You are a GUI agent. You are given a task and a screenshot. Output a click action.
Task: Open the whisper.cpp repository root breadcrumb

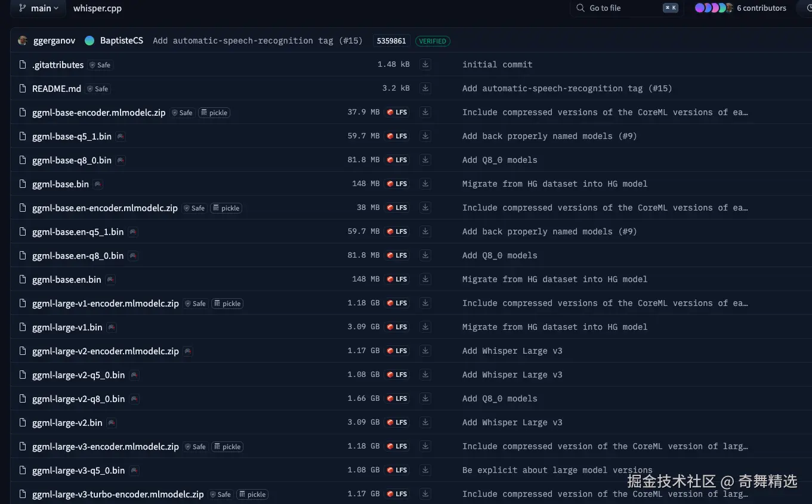(x=97, y=8)
